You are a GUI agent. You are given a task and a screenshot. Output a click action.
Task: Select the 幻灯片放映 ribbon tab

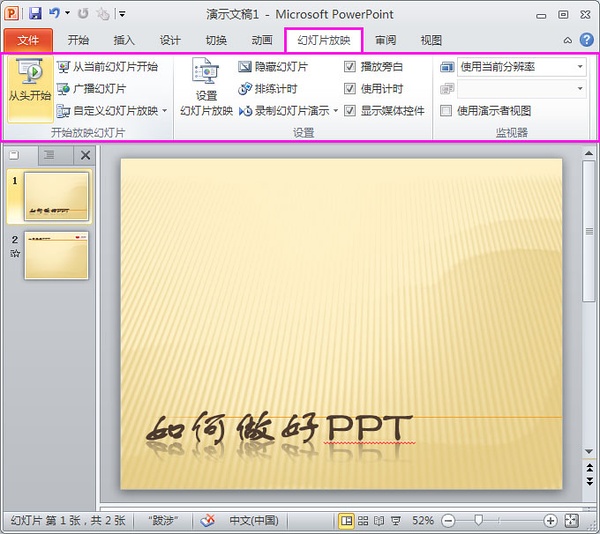point(324,40)
